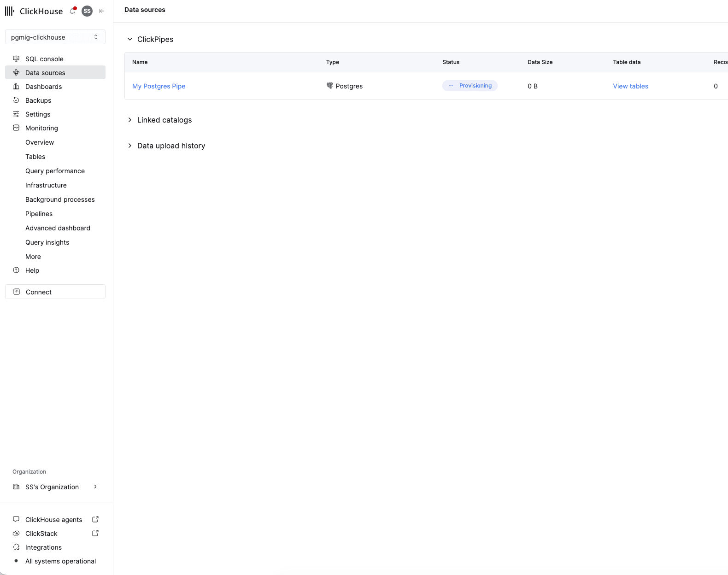
Task: Click the Status column header
Action: [x=451, y=62]
